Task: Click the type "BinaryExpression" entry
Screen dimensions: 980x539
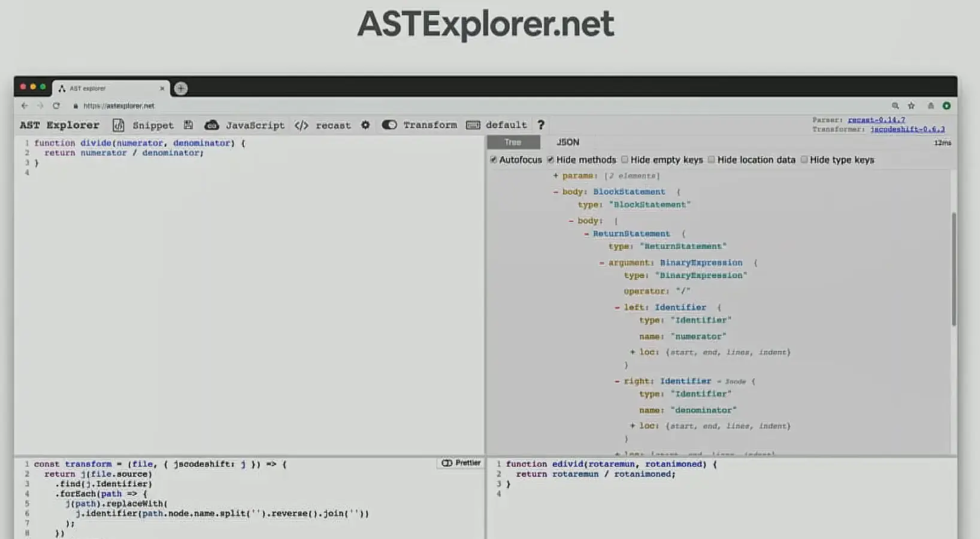Action: [x=685, y=275]
